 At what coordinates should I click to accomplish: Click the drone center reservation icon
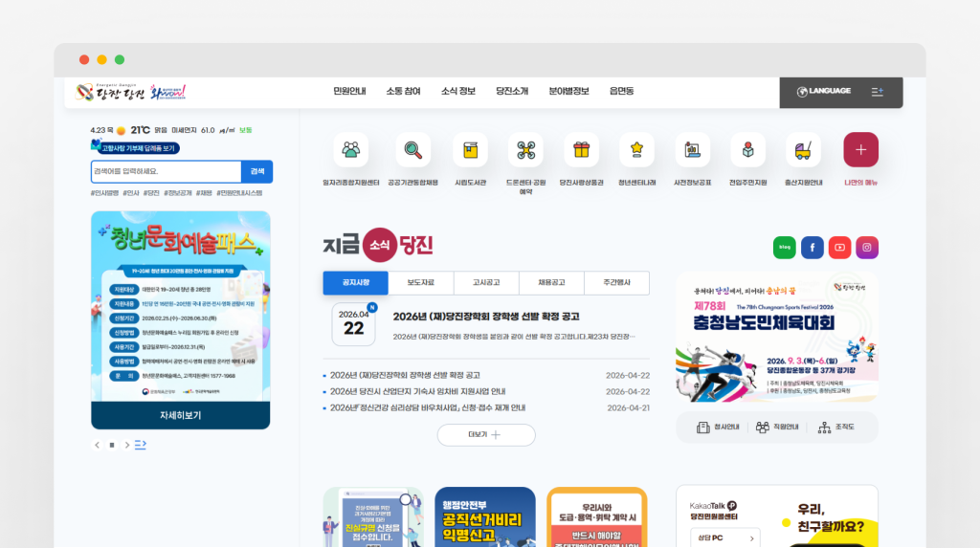click(525, 150)
